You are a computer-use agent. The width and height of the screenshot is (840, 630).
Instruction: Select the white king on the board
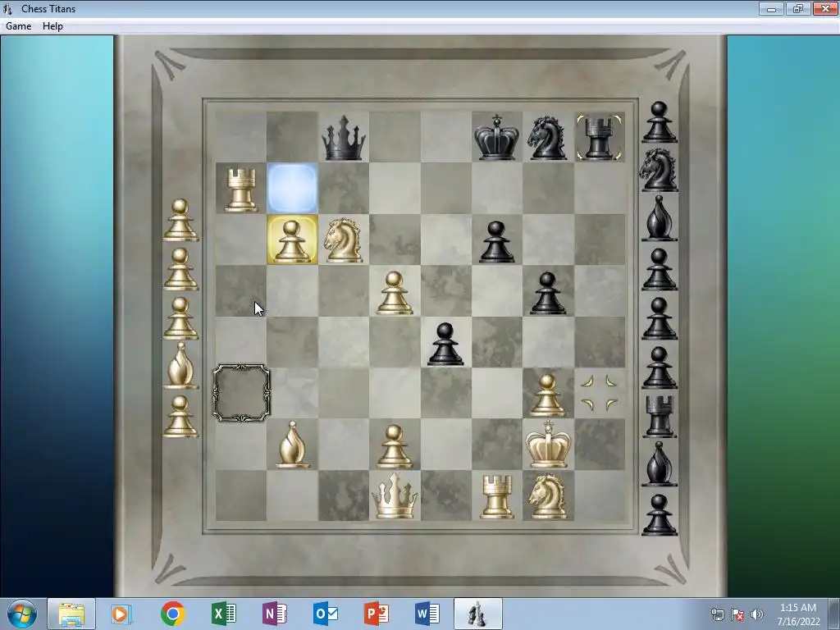pyautogui.click(x=547, y=444)
